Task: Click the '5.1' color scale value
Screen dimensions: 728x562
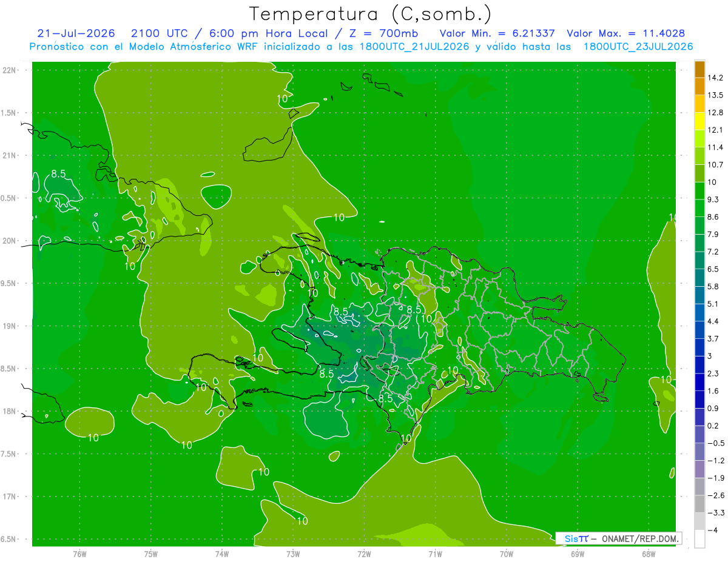Action: (x=713, y=304)
